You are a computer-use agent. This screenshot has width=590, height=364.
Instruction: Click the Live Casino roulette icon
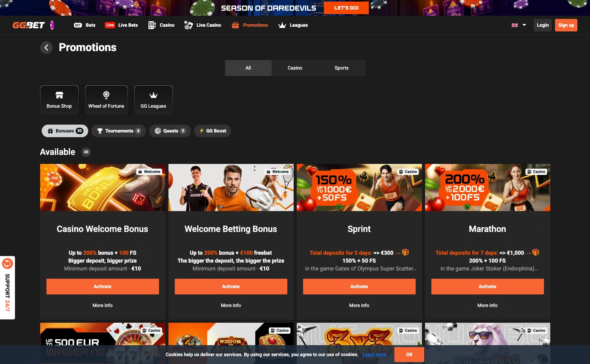tap(189, 25)
